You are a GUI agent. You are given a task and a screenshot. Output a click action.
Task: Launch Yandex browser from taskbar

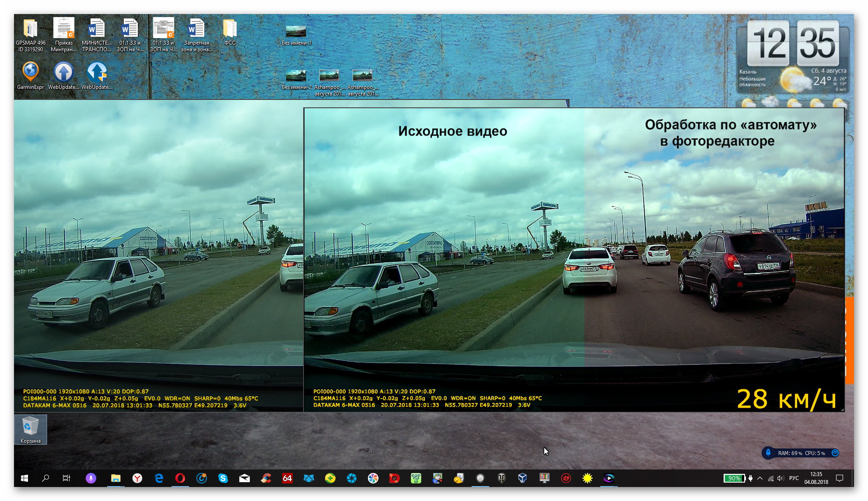pos(137,478)
